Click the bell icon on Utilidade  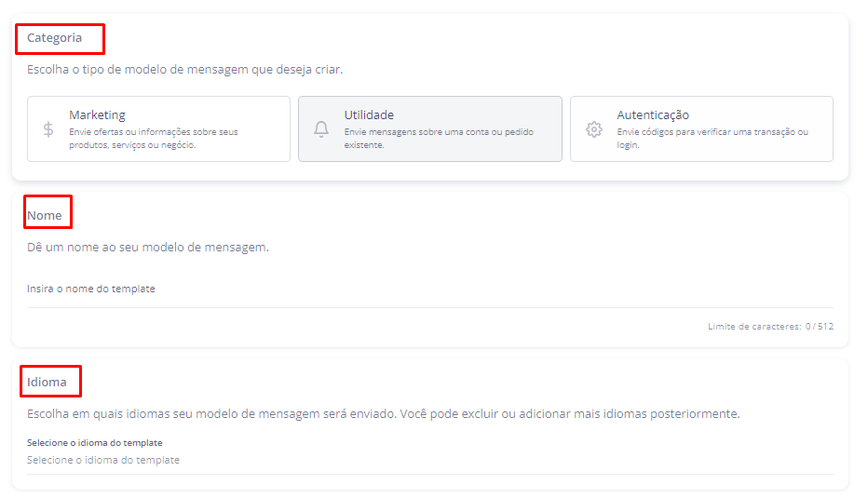pos(321,129)
